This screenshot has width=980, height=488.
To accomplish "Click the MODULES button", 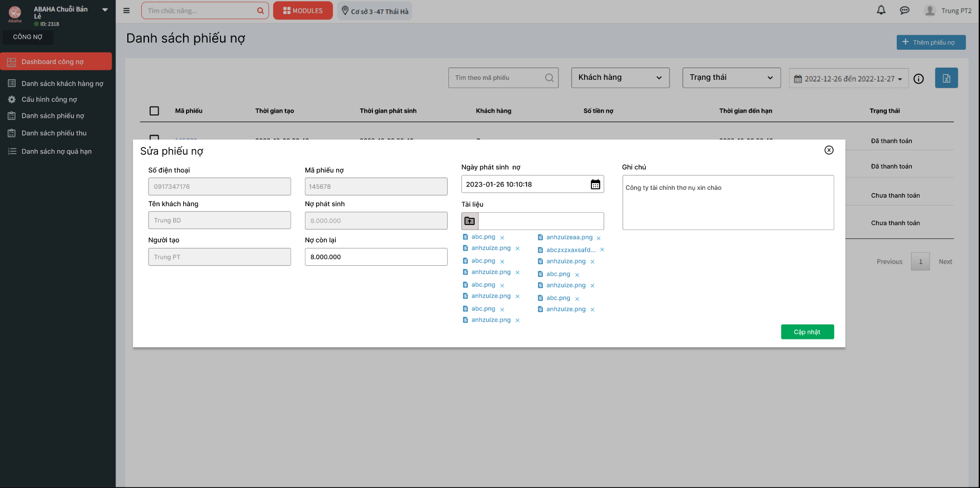I will pyautogui.click(x=303, y=11).
